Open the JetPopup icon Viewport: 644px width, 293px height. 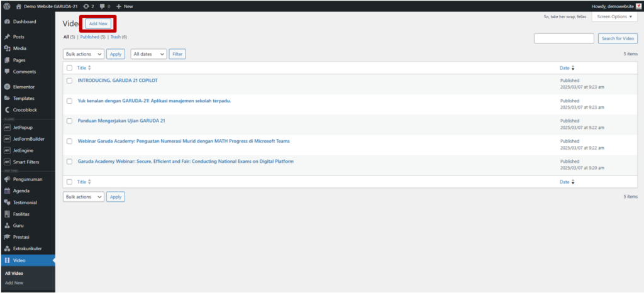[x=7, y=128]
